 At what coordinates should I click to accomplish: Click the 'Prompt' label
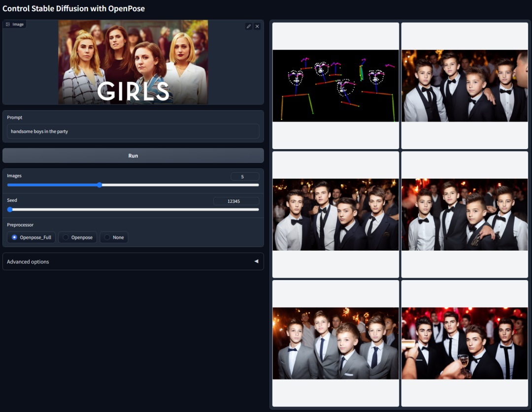tap(15, 117)
